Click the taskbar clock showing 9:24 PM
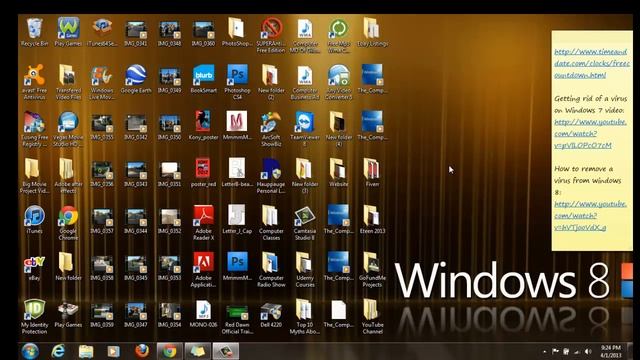This screenshot has width=640, height=360. point(611,351)
